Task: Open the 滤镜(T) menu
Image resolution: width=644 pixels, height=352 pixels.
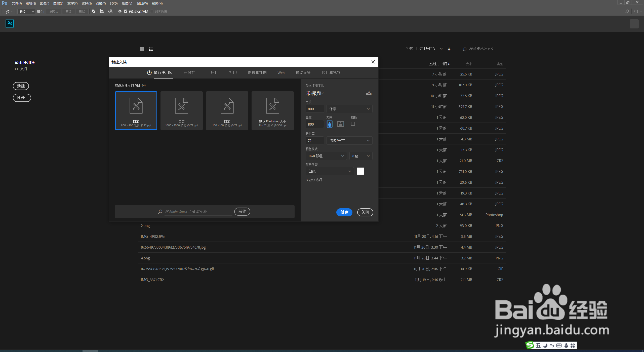Action: [x=101, y=3]
